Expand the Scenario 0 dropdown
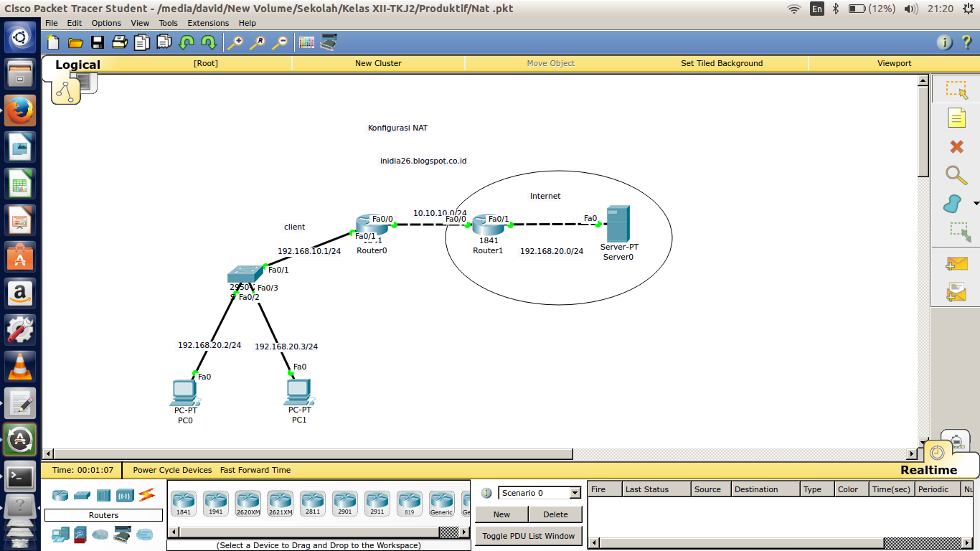 pos(575,493)
